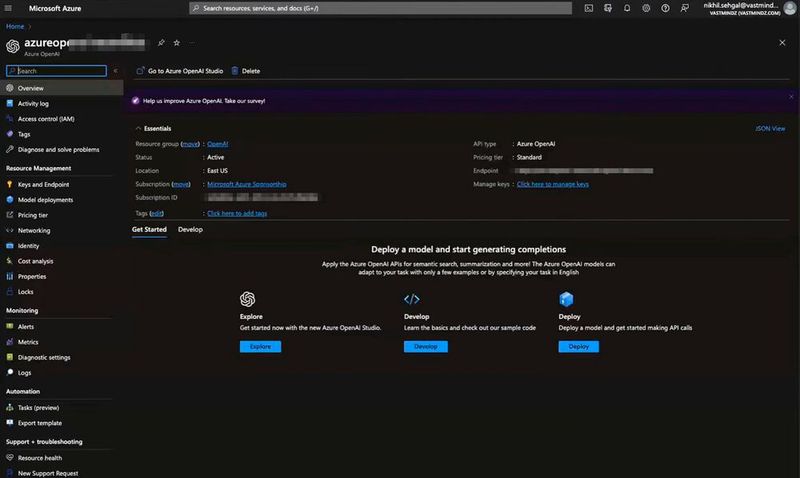This screenshot has width=800, height=478.
Task: Go to Azure OpenAI Studio
Action: (x=180, y=71)
